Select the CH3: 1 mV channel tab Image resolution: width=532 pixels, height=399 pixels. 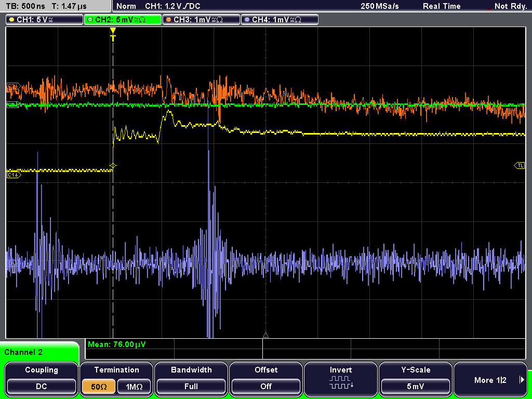[201, 20]
